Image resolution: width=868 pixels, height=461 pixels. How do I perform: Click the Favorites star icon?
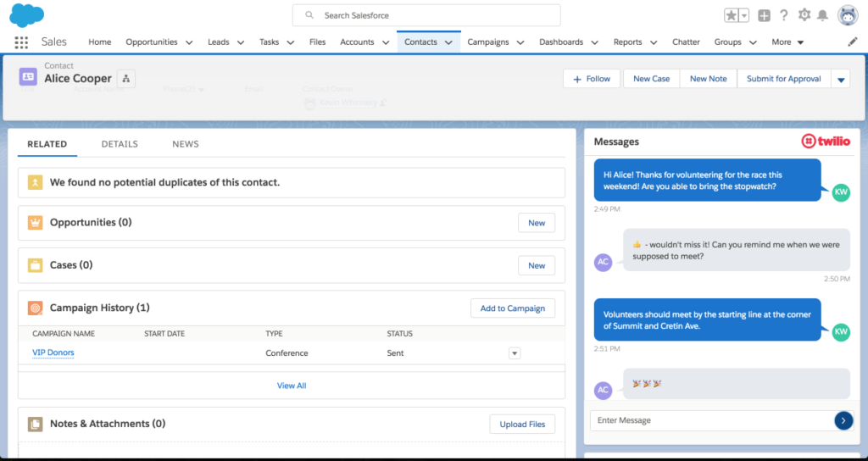(732, 15)
